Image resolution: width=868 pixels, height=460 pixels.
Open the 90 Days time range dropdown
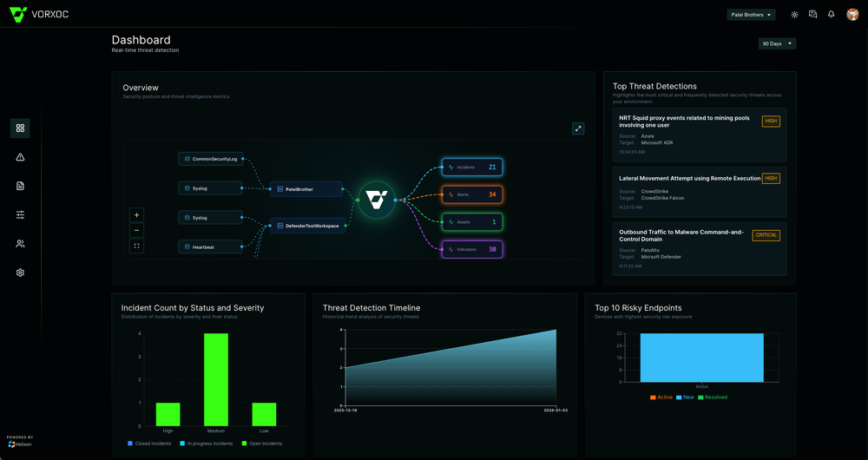[777, 43]
